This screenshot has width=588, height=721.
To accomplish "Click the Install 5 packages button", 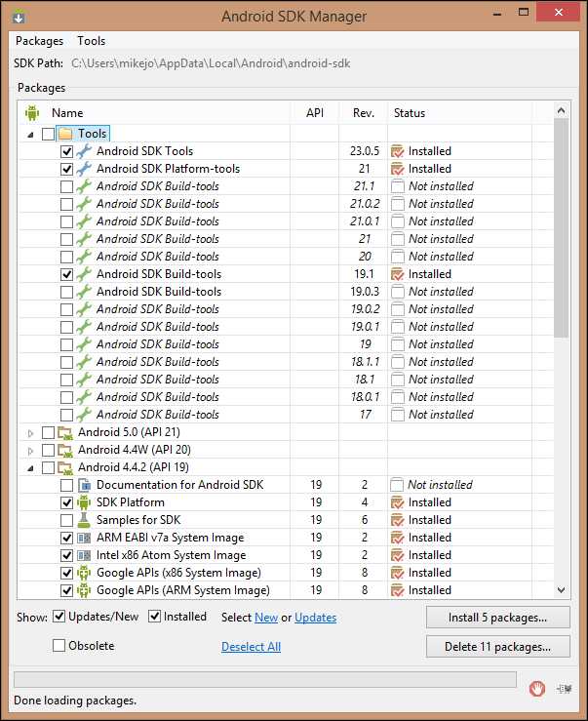I will click(x=498, y=617).
